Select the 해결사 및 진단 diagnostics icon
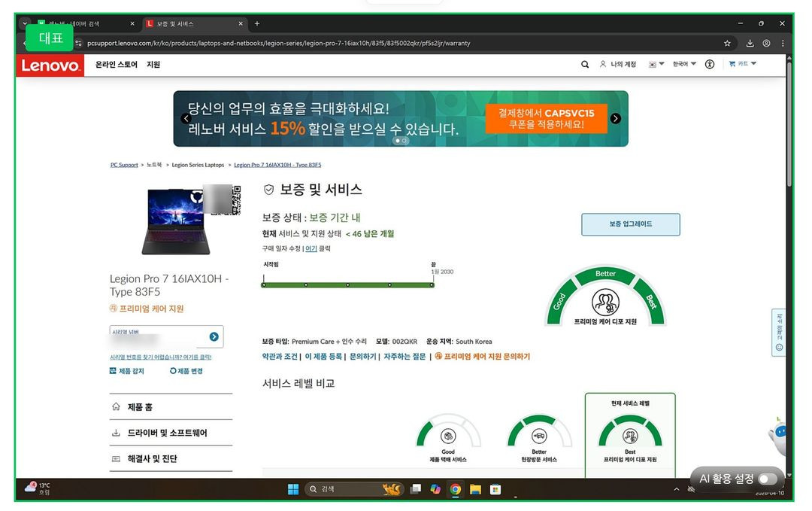 (114, 458)
